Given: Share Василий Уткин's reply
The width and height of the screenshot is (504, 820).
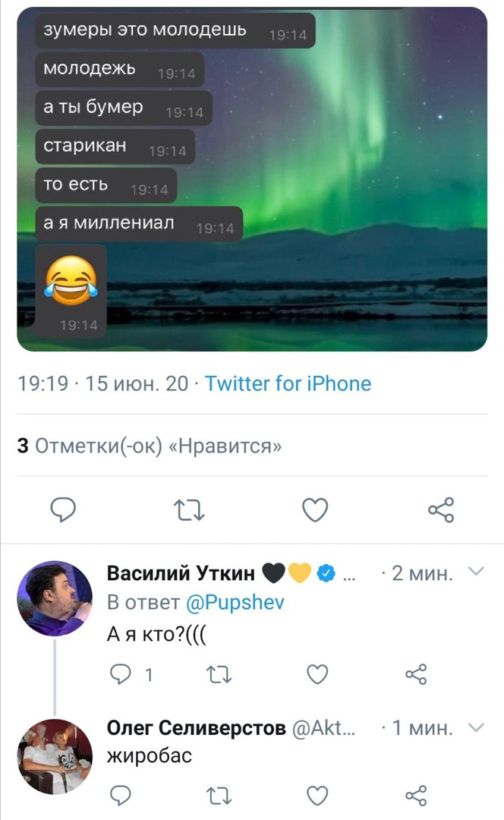Looking at the screenshot, I should coord(416,673).
